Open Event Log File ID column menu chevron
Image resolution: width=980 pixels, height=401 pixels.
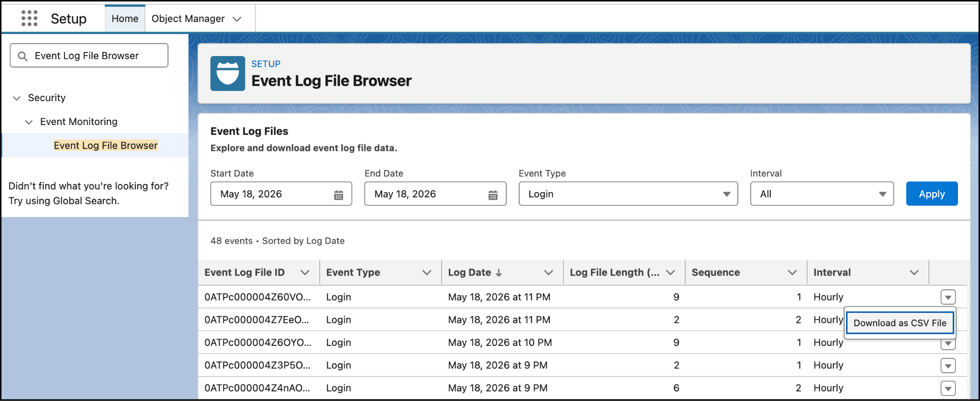[x=305, y=273]
